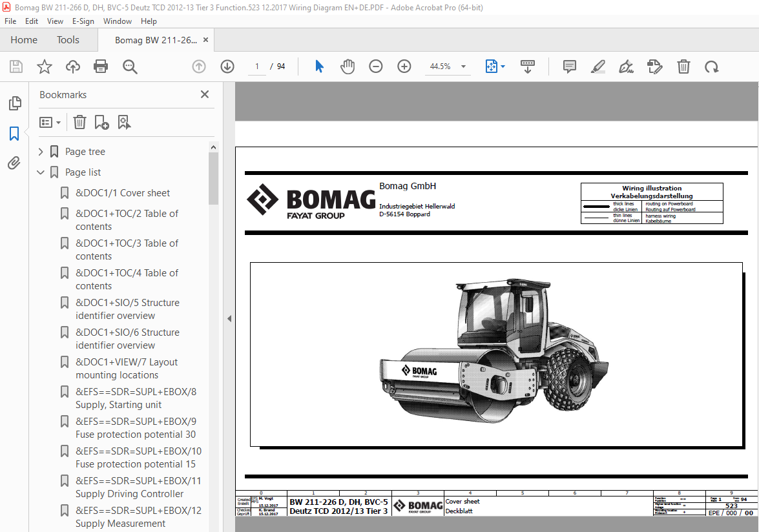Image resolution: width=759 pixels, height=532 pixels.
Task: Rotate the page with circular arrow icon
Action: point(712,66)
